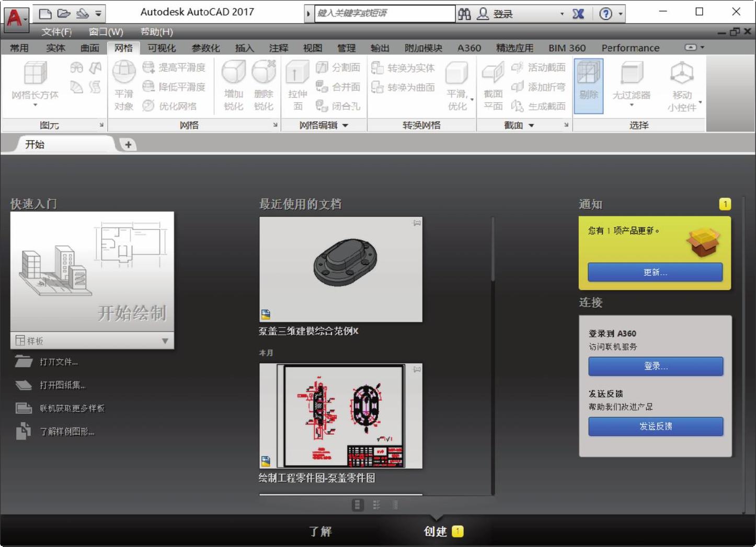
Task: Click the new tab plus button
Action: [x=128, y=144]
